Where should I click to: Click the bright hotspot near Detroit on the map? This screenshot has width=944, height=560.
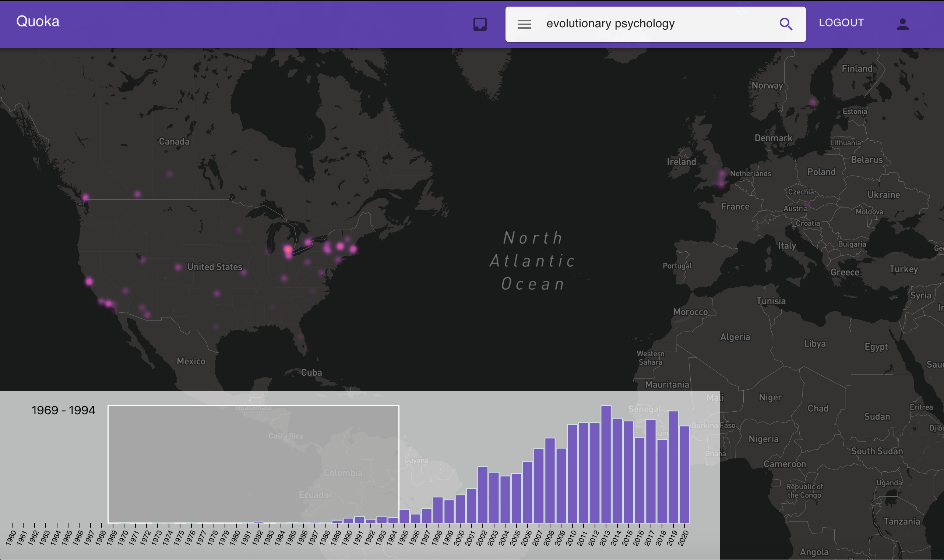tap(288, 250)
